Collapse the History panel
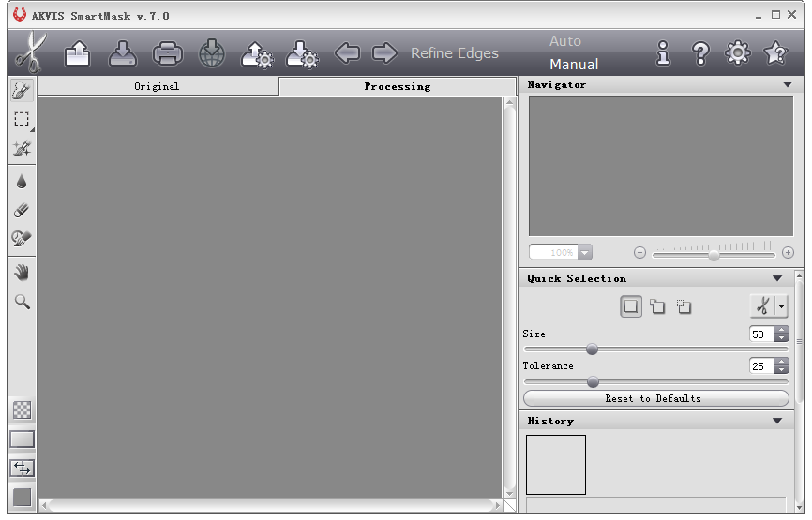812x520 pixels. (x=777, y=421)
